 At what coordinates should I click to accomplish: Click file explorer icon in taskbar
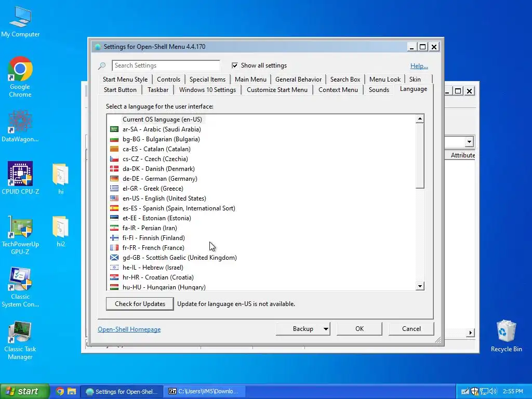(x=72, y=391)
